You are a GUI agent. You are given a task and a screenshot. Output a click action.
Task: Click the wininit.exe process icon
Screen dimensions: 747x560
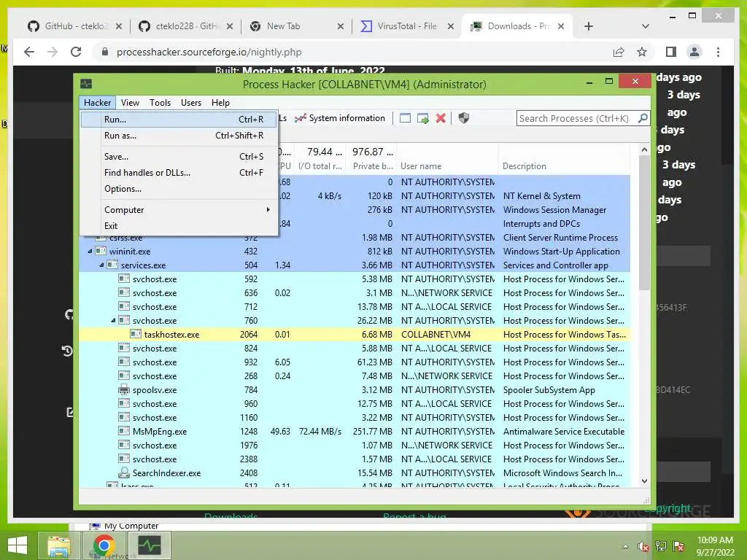coord(101,251)
